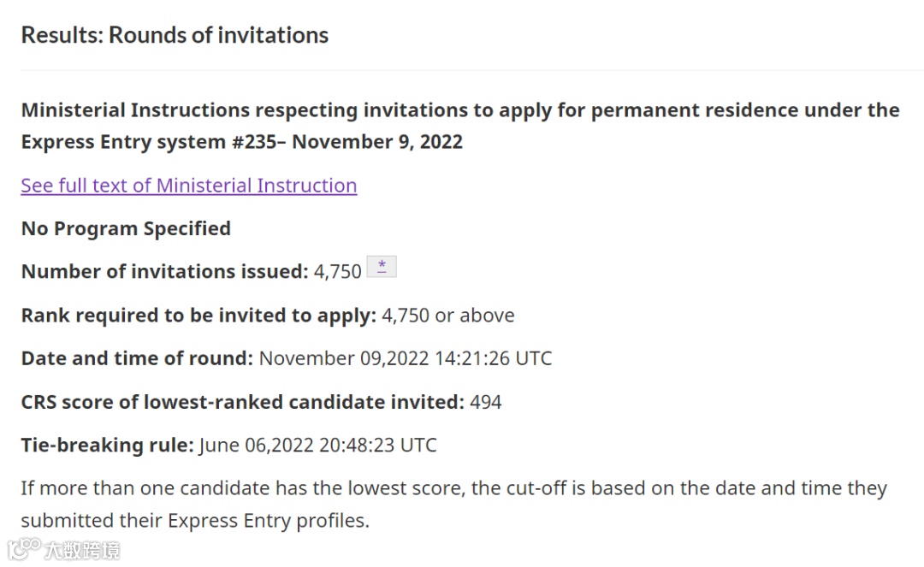
Task: Select the "No Program Specified" text
Action: [x=126, y=228]
